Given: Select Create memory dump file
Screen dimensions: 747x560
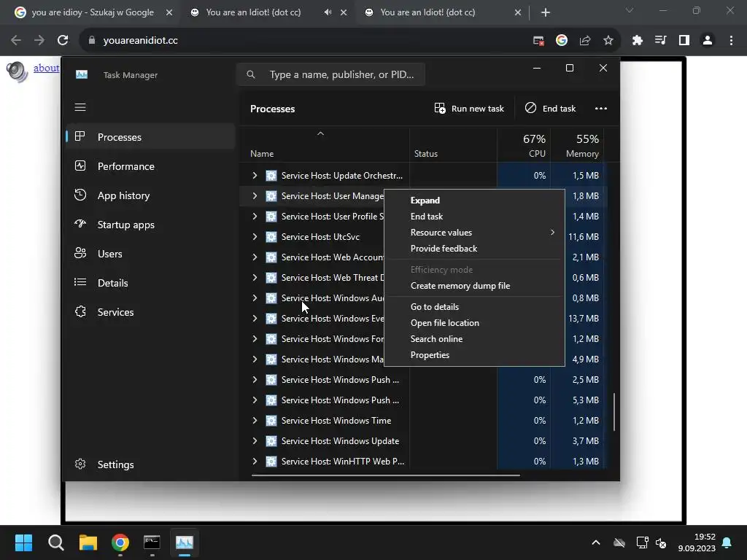Looking at the screenshot, I should tap(474, 286).
